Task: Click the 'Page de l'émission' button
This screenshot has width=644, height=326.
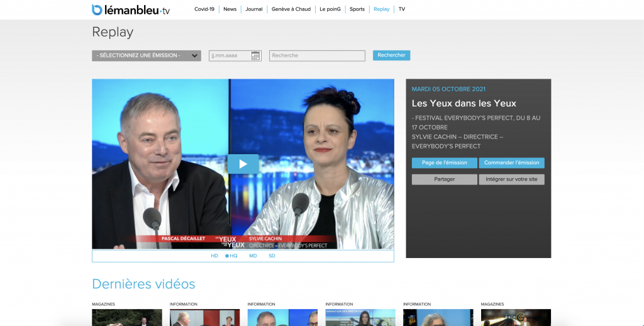Action: (444, 163)
